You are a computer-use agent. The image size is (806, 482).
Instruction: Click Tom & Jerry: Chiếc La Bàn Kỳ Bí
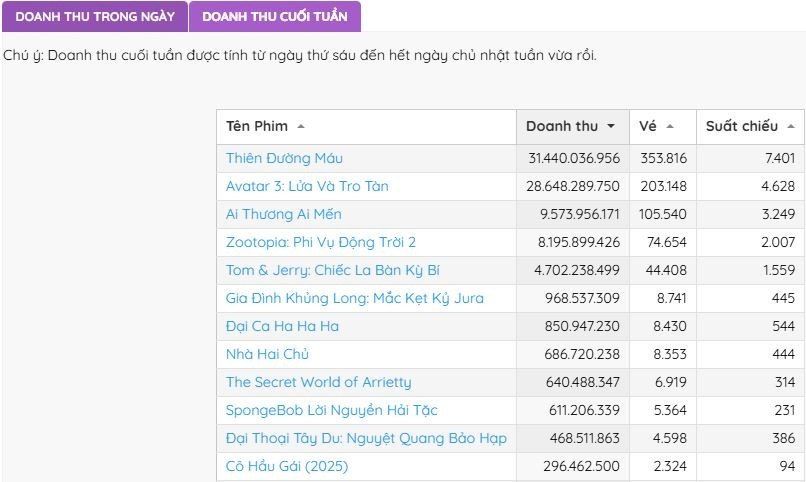332,270
